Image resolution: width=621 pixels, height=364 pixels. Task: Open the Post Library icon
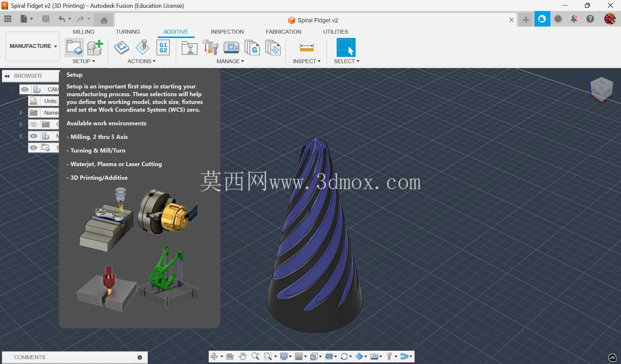[252, 48]
